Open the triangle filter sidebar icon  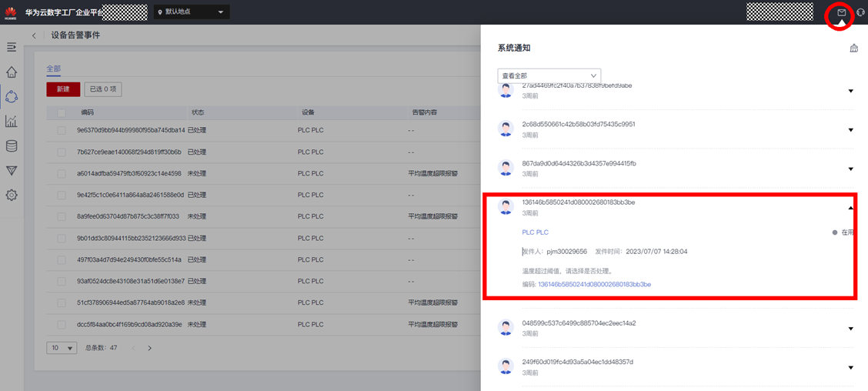[11, 171]
